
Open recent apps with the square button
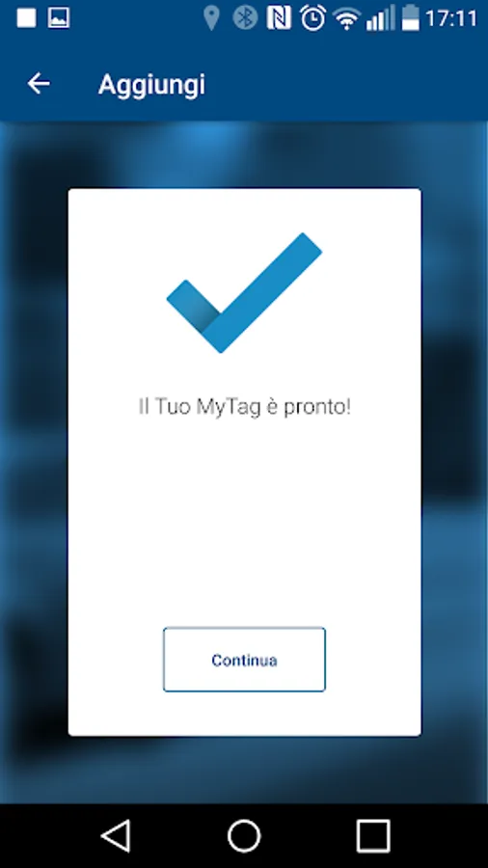[x=373, y=835]
